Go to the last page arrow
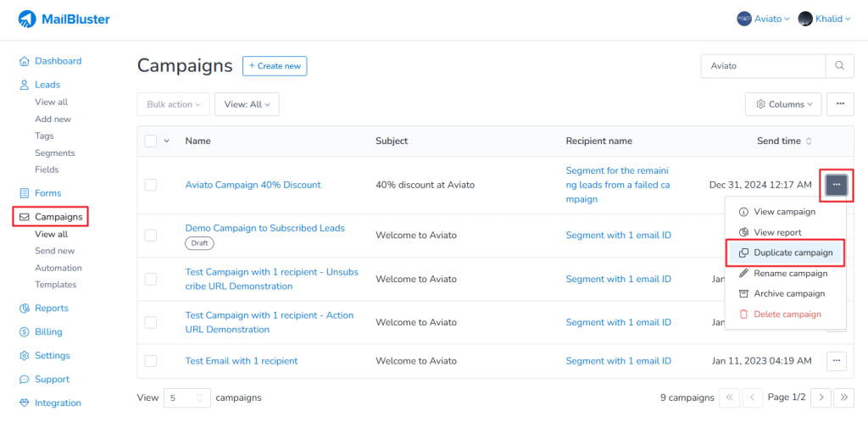Image resolution: width=868 pixels, height=428 pixels. (843, 397)
